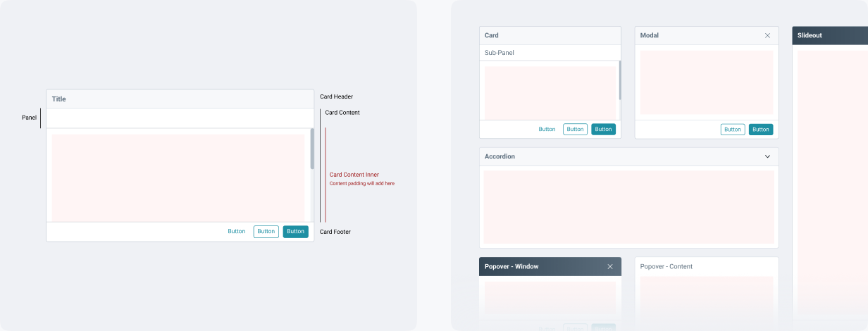
Task: Click the filled teal Button in the Title card footer
Action: click(296, 232)
